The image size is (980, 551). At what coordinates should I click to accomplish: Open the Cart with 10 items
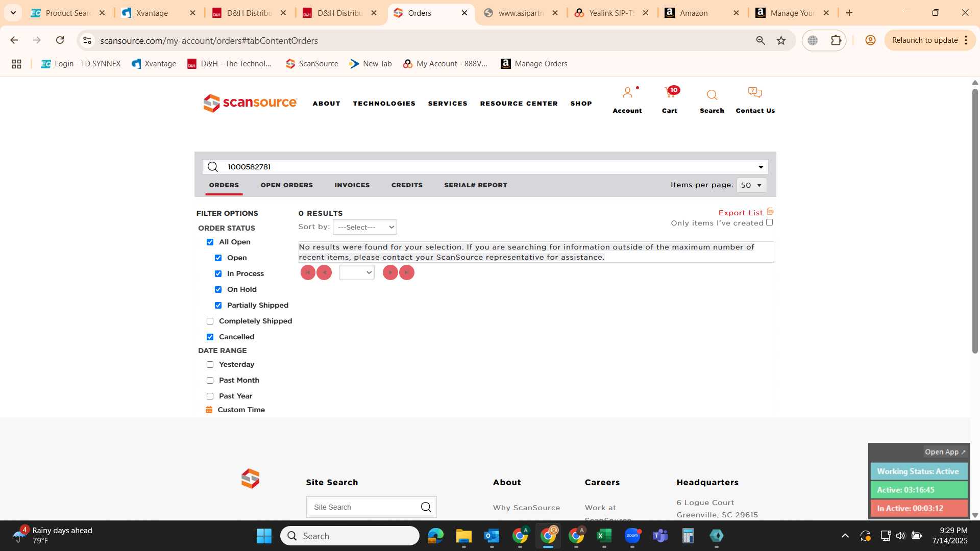(x=670, y=93)
